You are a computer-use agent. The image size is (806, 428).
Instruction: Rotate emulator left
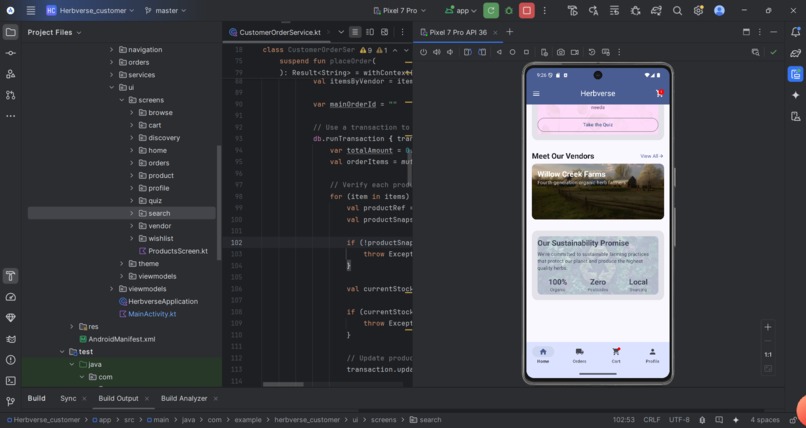(x=467, y=52)
